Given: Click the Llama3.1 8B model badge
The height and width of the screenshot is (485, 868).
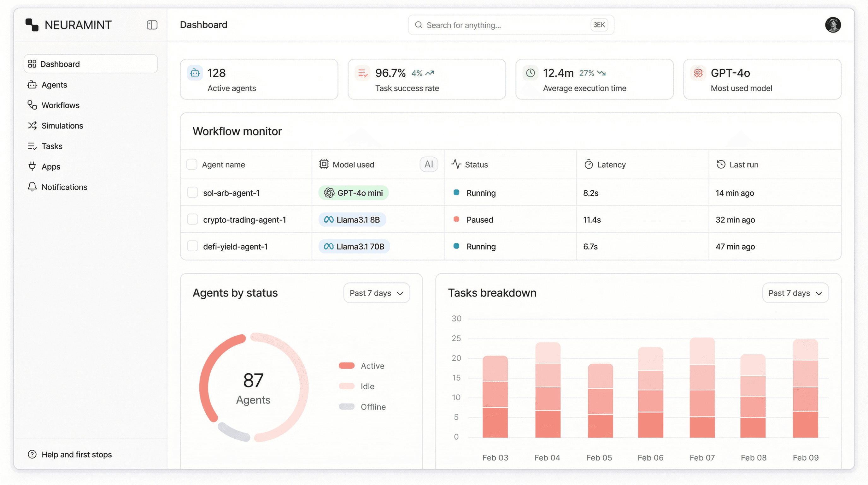Looking at the screenshot, I should coord(352,219).
